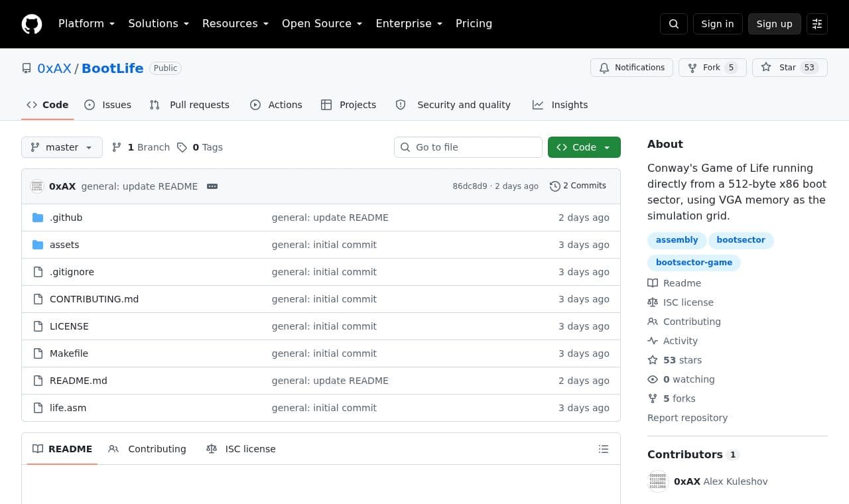Expand the Open Source menu
The width and height of the screenshot is (849, 504).
pyautogui.click(x=322, y=24)
